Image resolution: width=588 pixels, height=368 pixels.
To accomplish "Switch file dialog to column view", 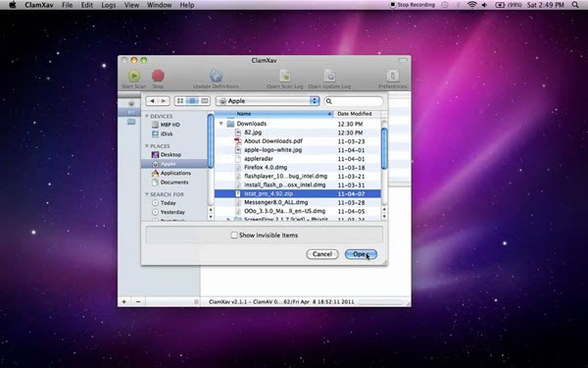I will coord(205,101).
